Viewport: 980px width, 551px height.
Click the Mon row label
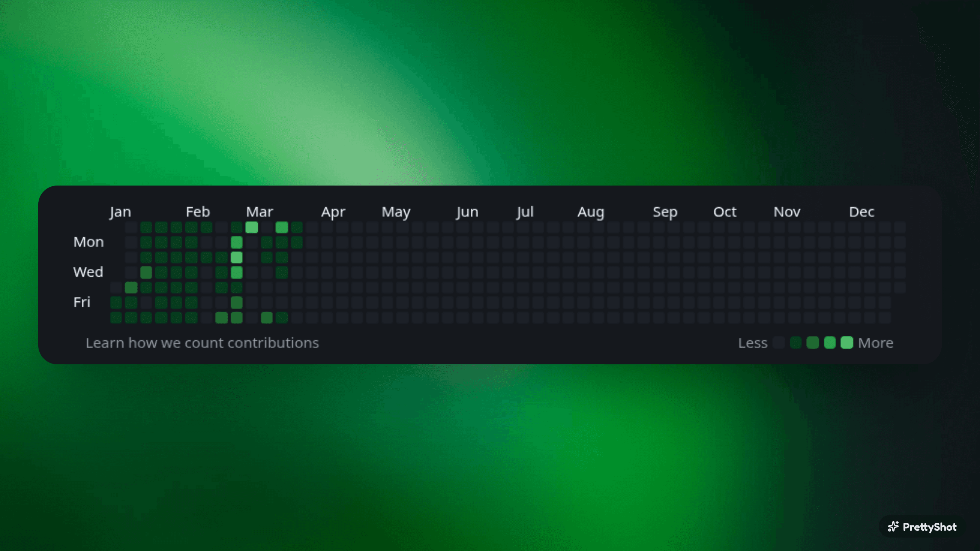tap(88, 242)
